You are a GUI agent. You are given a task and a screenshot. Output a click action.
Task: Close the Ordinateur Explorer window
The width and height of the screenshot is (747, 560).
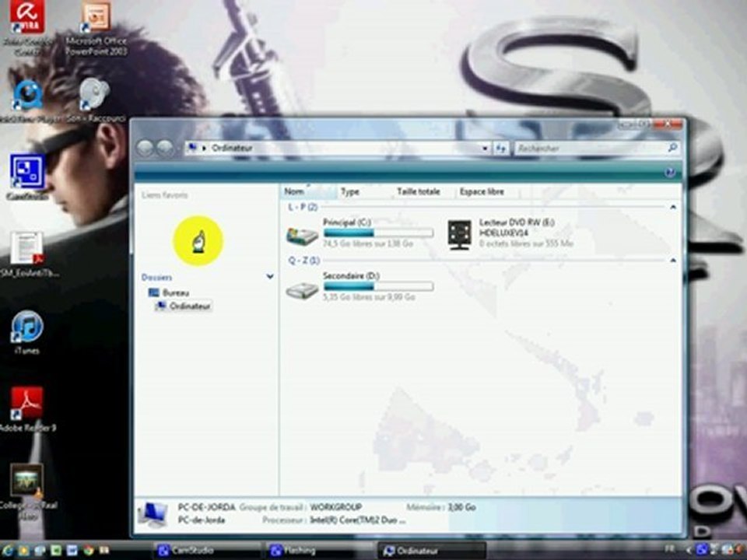669,124
